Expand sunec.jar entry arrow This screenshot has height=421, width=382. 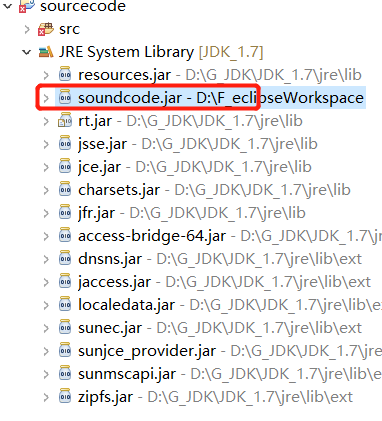point(46,328)
